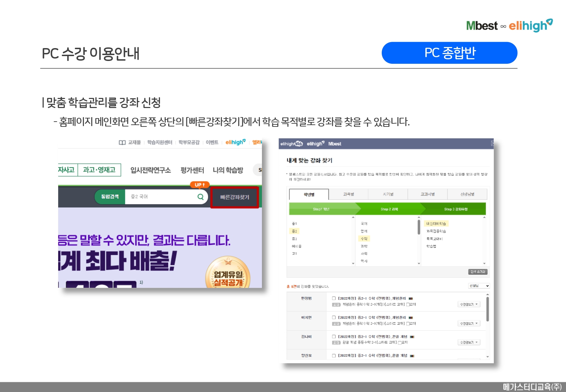Click the blue PC 종합반 button
This screenshot has width=566, height=392.
449,53
